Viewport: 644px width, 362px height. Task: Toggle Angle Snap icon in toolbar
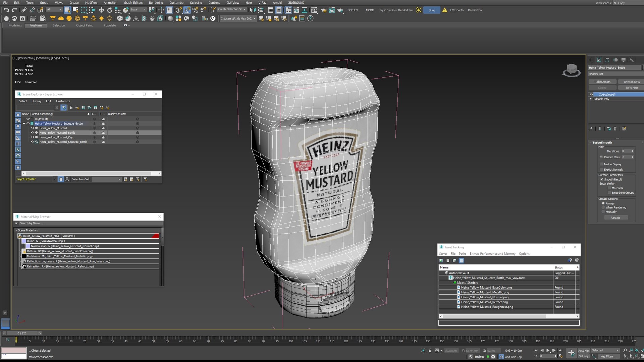click(187, 10)
